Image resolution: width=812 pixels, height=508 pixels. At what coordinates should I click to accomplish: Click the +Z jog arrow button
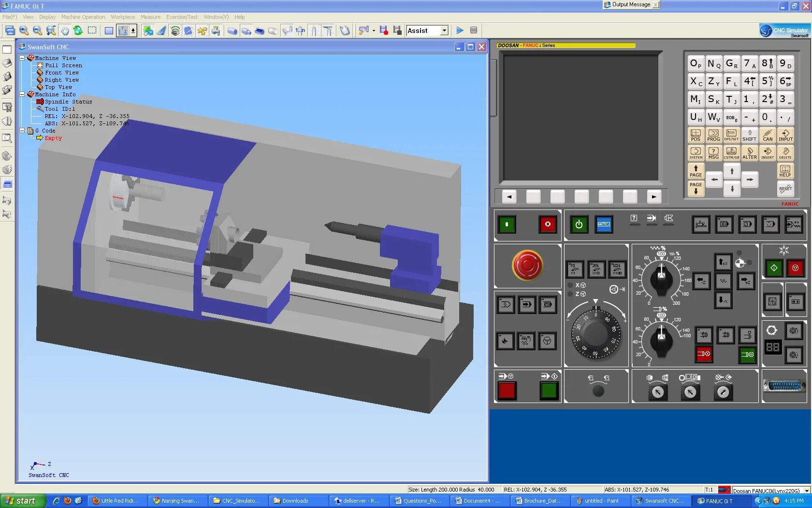tap(746, 281)
